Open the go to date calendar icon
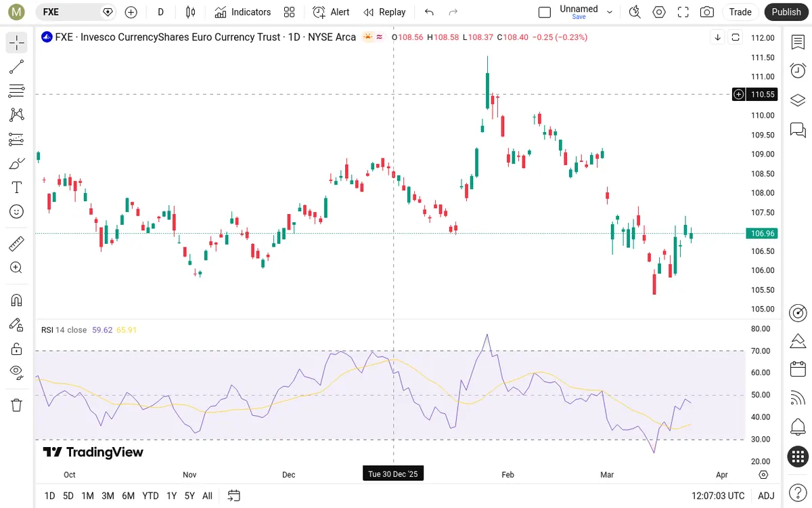Image resolution: width=812 pixels, height=508 pixels. 234,496
